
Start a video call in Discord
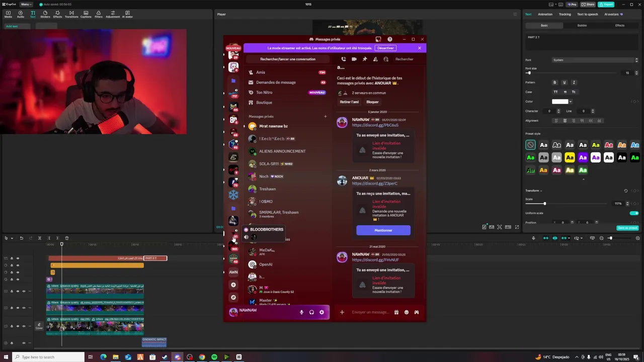(x=354, y=59)
